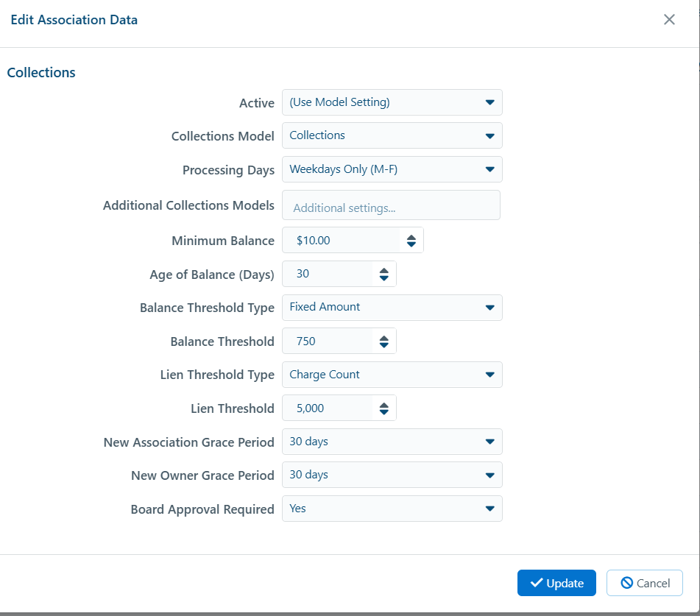The image size is (700, 616).
Task: Click the Lien Threshold label
Action: (232, 408)
